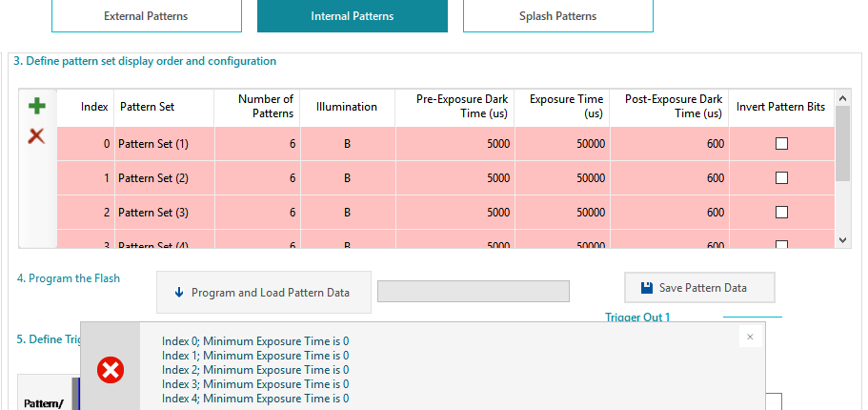Click the green plus add pattern icon
Viewport: 868px width, 410px height.
(x=36, y=106)
